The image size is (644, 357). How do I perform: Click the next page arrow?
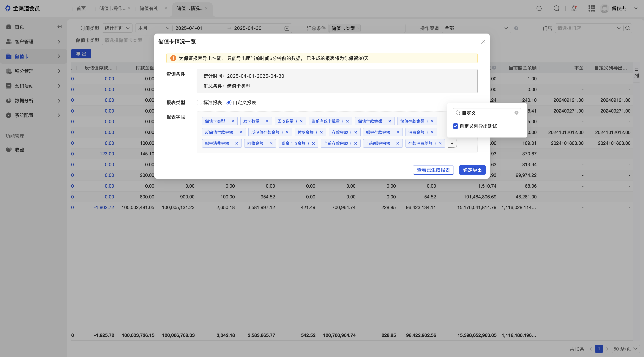pos(607,349)
